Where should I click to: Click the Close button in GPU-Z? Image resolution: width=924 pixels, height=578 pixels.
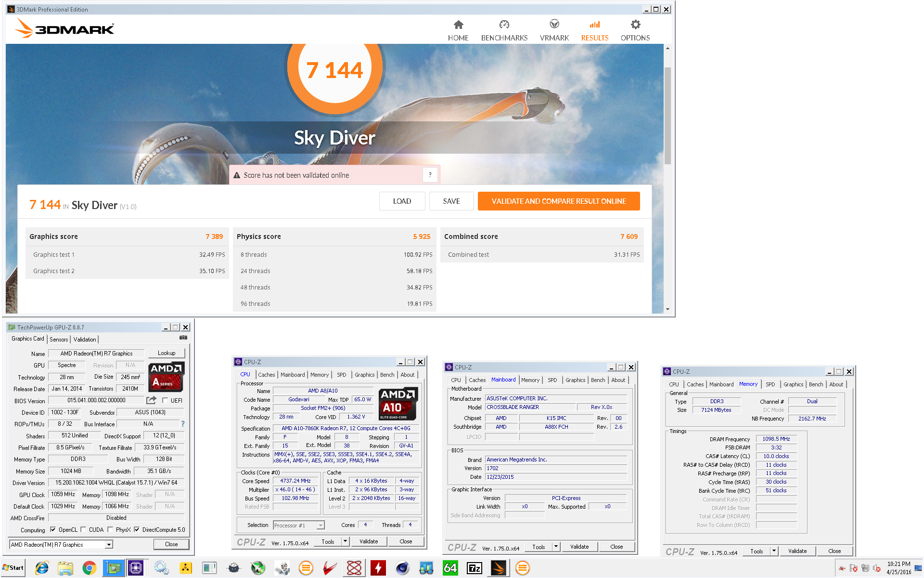tap(171, 544)
